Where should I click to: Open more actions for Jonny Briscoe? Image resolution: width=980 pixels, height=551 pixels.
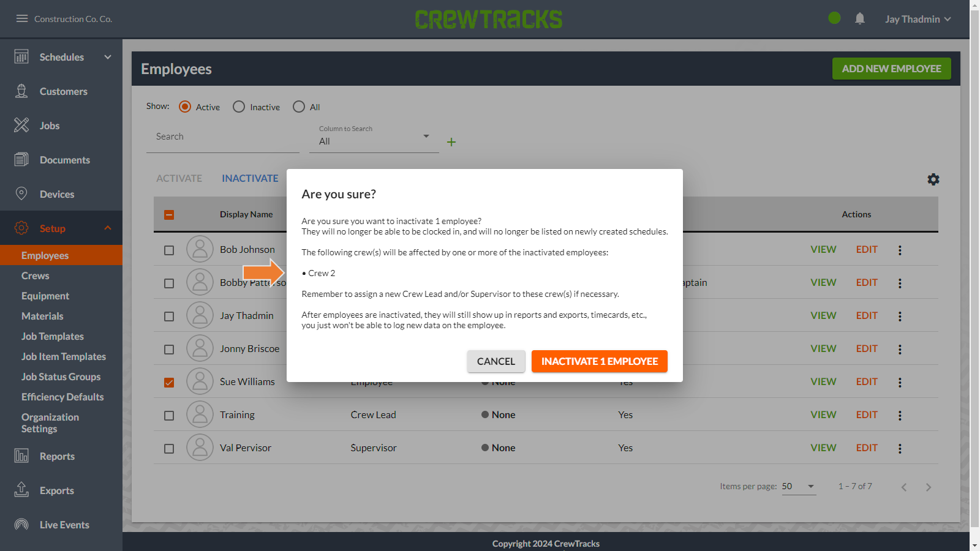click(x=900, y=349)
